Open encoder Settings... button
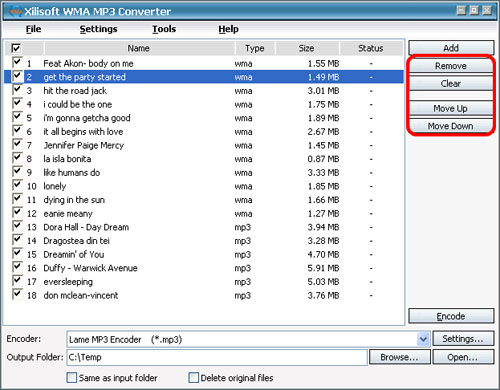 [463, 339]
